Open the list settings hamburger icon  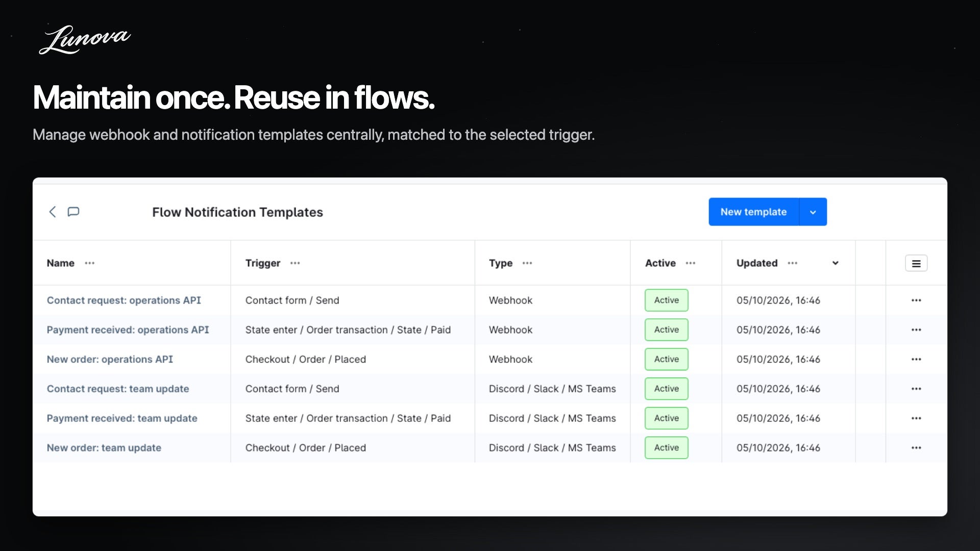click(x=916, y=263)
